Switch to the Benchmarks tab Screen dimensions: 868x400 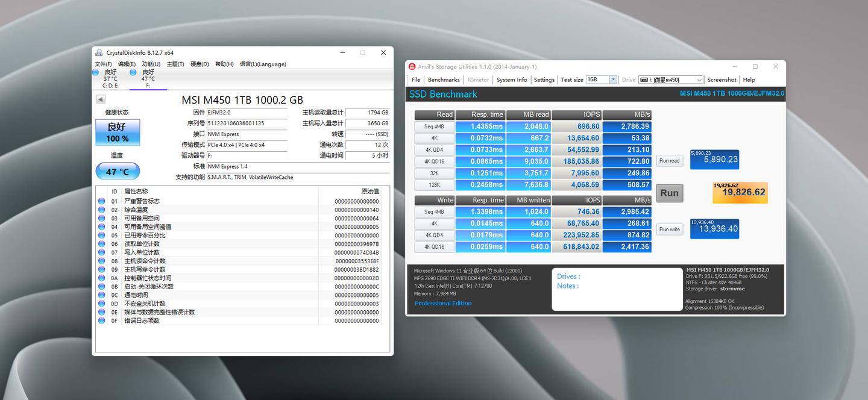click(443, 80)
